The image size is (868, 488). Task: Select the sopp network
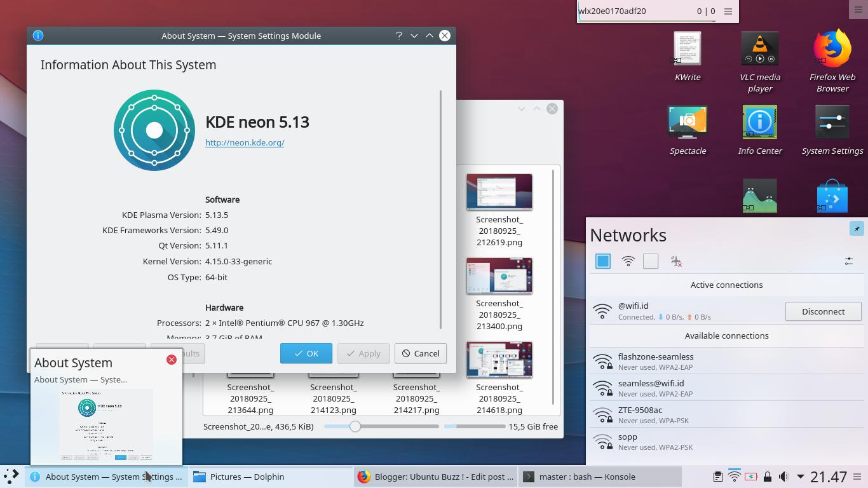tap(726, 442)
